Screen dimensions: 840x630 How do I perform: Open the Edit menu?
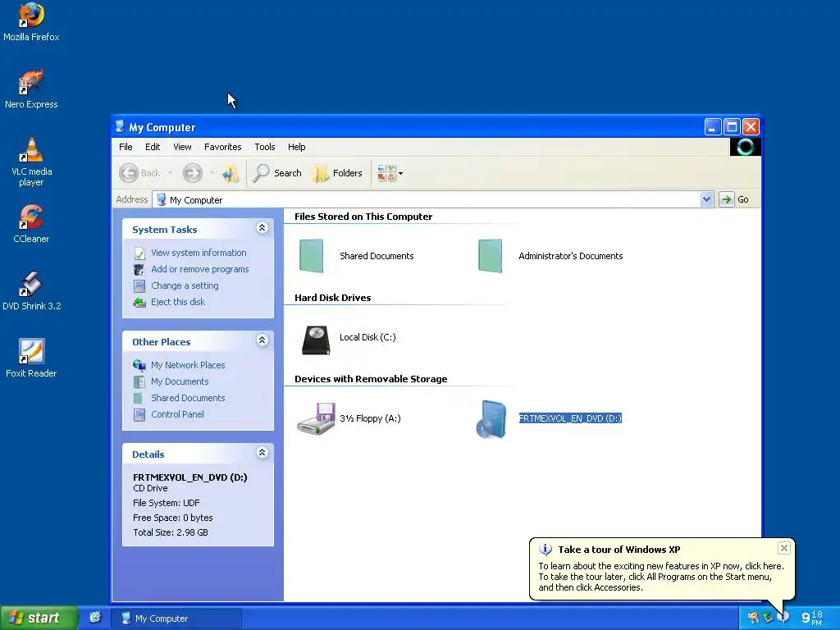tap(153, 147)
